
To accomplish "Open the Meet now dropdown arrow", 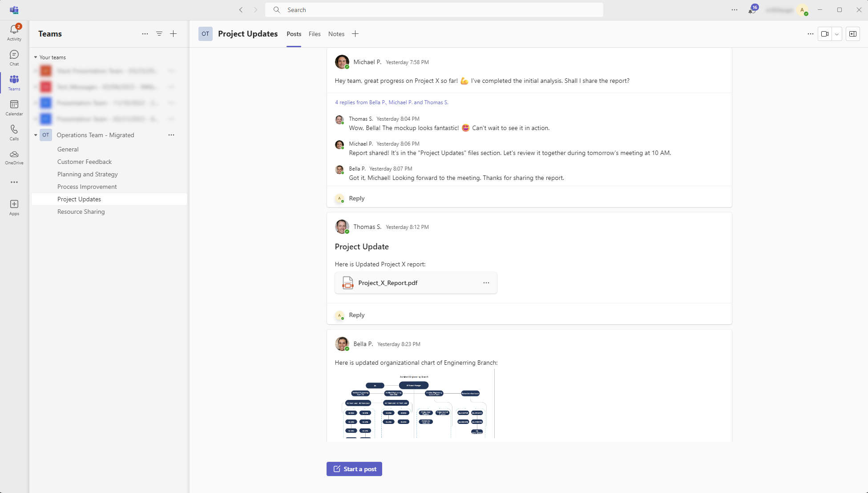I will (837, 34).
